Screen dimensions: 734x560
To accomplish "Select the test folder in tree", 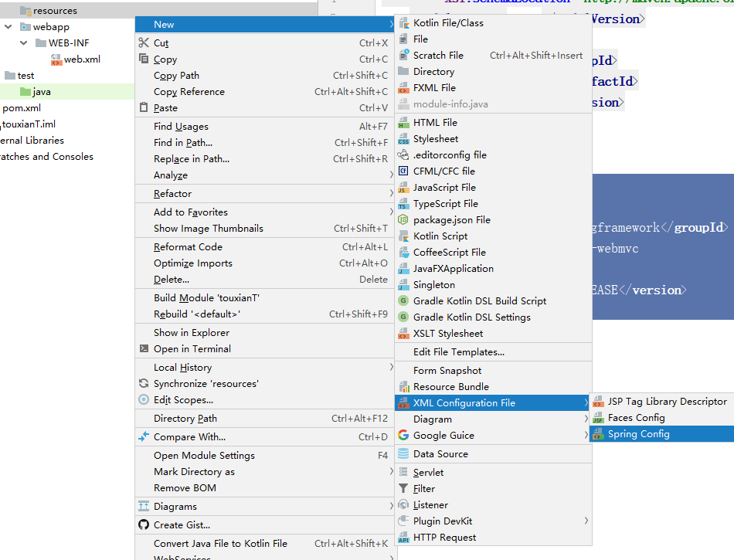I will tap(19, 76).
